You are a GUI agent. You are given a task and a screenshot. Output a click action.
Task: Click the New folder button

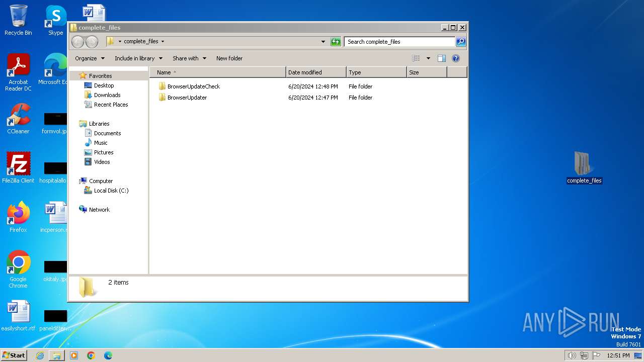229,58
